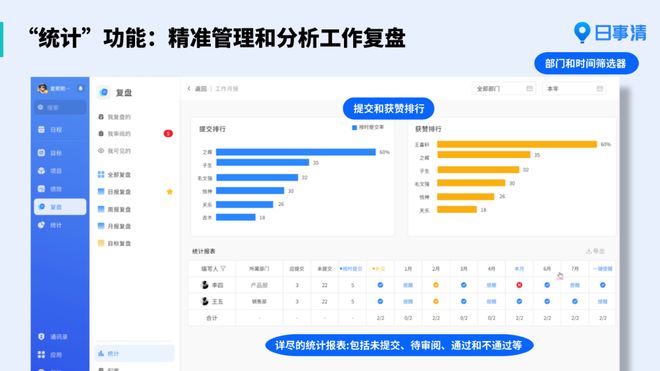This screenshot has width=660, height=371.
Task: Click the 搜索 search field in sidebar
Action: pyautogui.click(x=60, y=107)
